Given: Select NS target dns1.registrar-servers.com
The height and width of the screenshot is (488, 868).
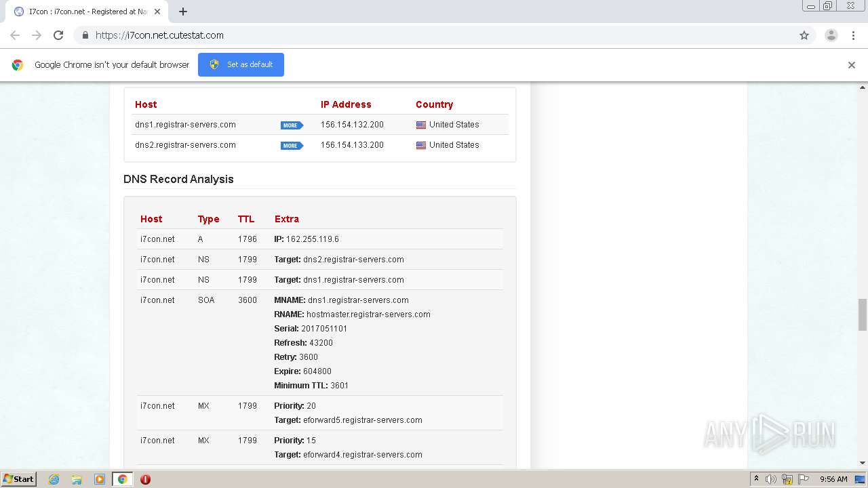Looking at the screenshot, I should (353, 280).
